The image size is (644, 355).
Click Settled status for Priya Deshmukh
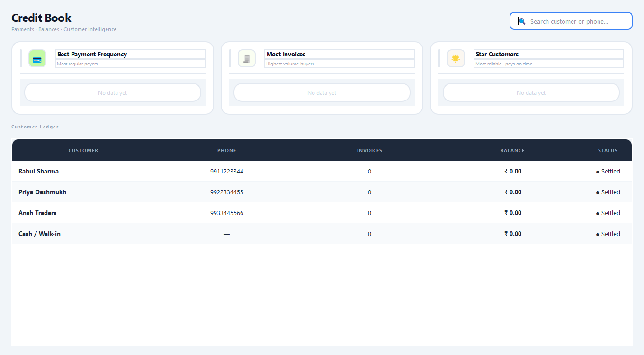pyautogui.click(x=608, y=192)
